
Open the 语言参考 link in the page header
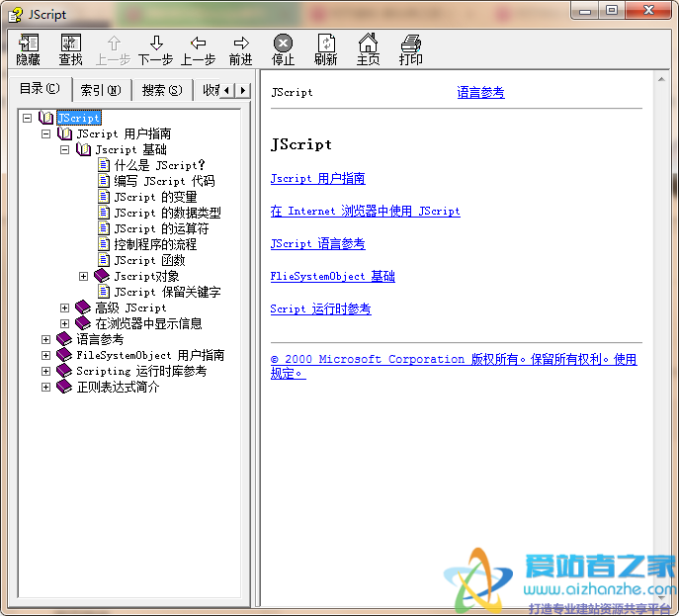480,92
